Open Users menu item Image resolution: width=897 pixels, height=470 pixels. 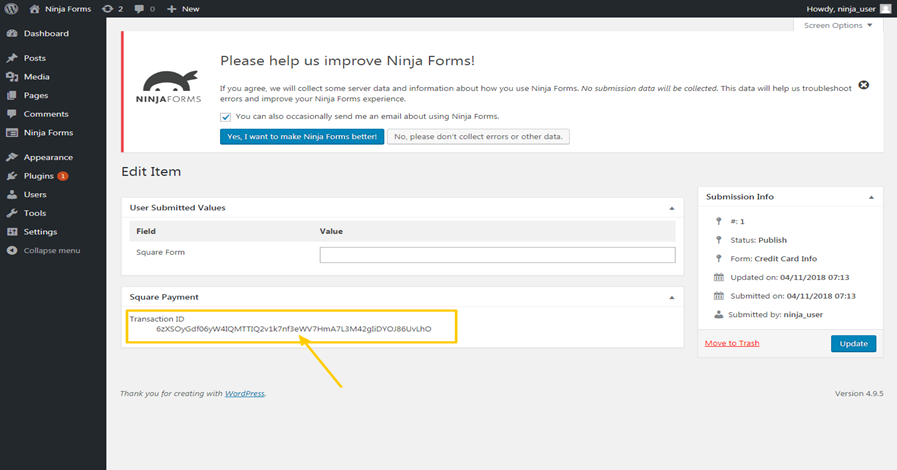(35, 194)
